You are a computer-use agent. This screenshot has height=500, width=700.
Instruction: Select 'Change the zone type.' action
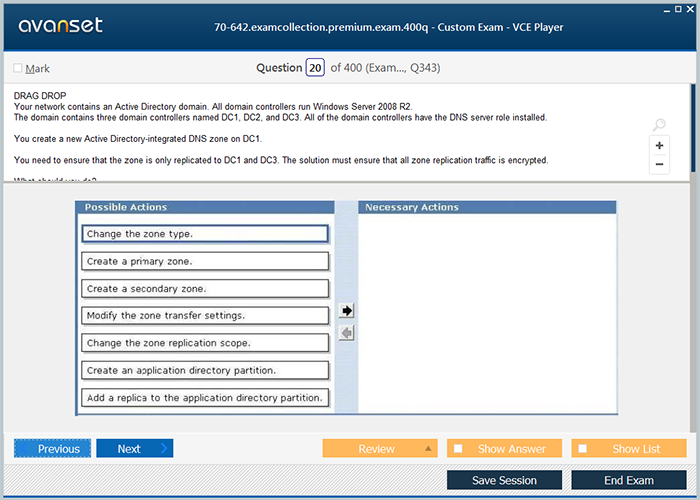tap(205, 234)
